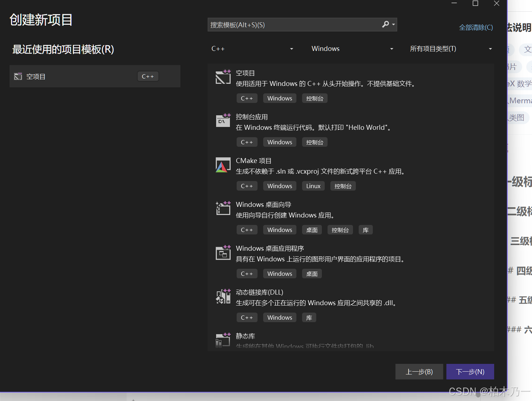The height and width of the screenshot is (401, 532).
Task: Click the Windows tag under 空项目 template
Action: pyautogui.click(x=280, y=98)
